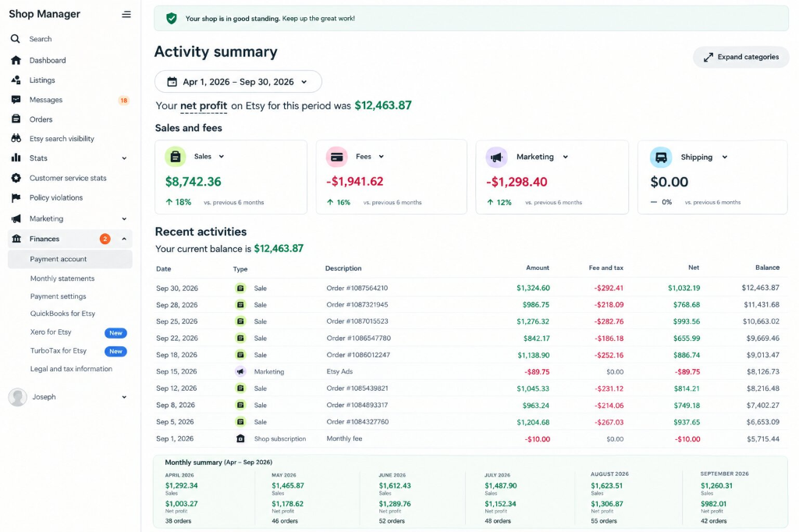The width and height of the screenshot is (799, 532).
Task: Click the $1,612.43 June 2026 sales value
Action: (395, 486)
